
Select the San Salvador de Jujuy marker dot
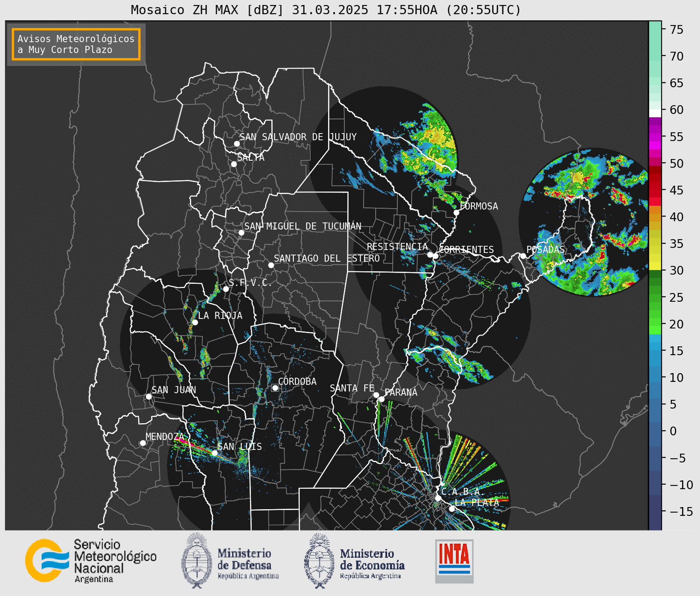tap(237, 144)
